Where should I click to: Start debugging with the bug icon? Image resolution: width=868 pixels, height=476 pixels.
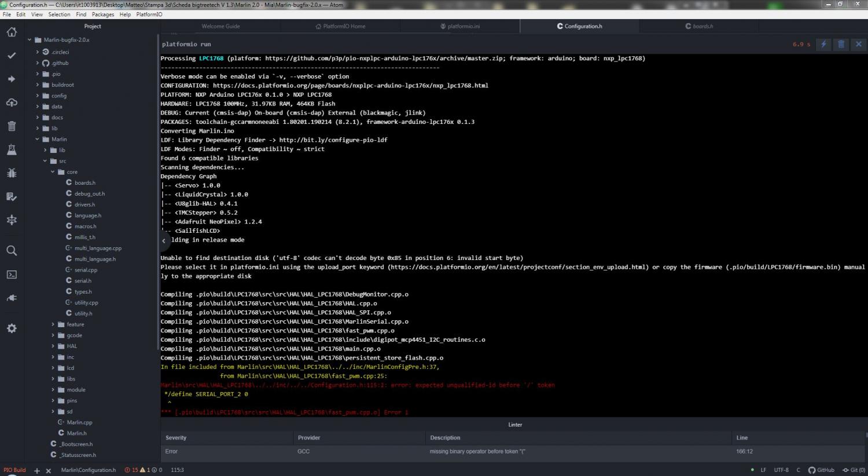[12, 173]
